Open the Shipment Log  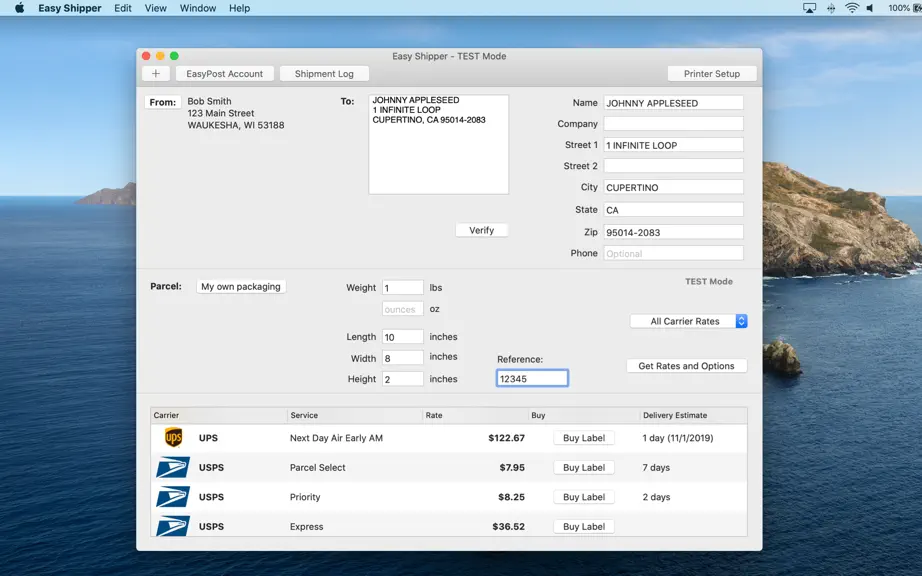pos(324,73)
